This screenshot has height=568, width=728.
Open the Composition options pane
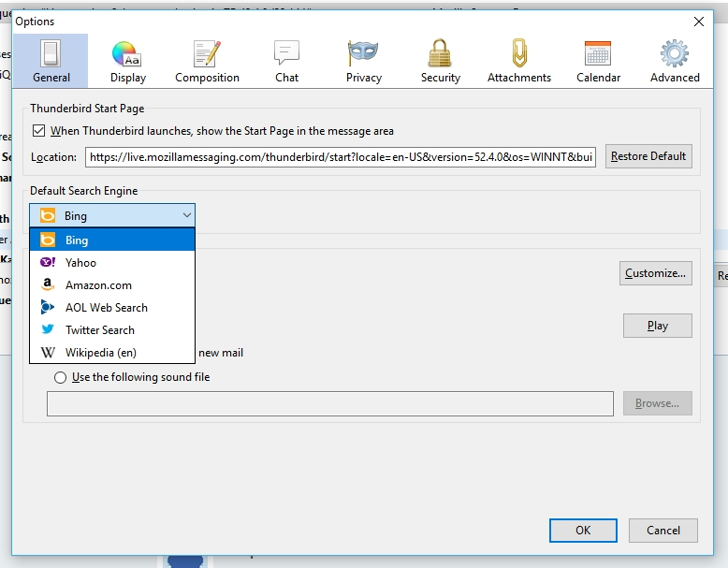tap(207, 61)
